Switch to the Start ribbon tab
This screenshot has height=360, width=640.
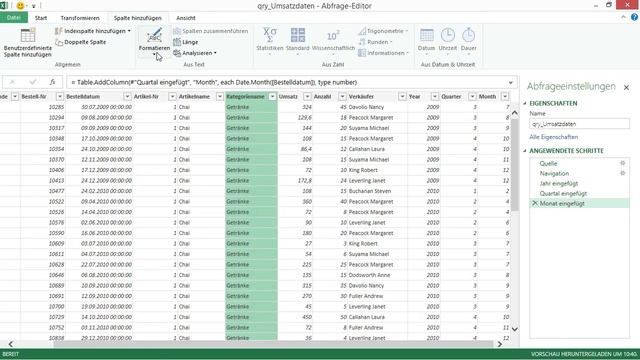coord(41,18)
